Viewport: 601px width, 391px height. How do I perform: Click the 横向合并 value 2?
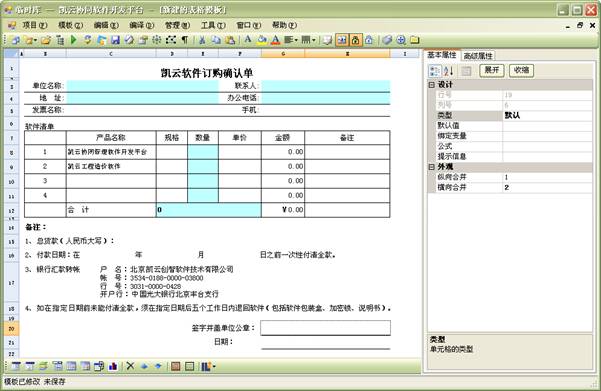[x=547, y=187]
